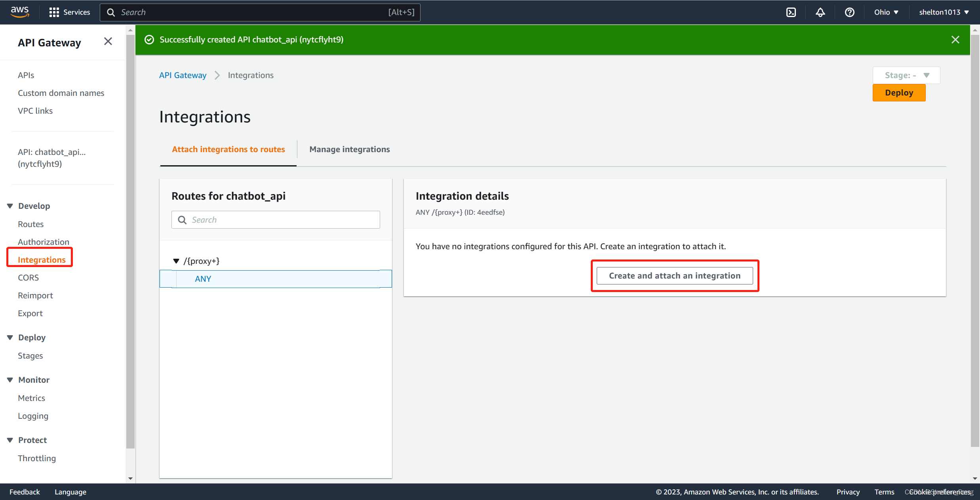Open the Stage dropdown

[x=906, y=75]
